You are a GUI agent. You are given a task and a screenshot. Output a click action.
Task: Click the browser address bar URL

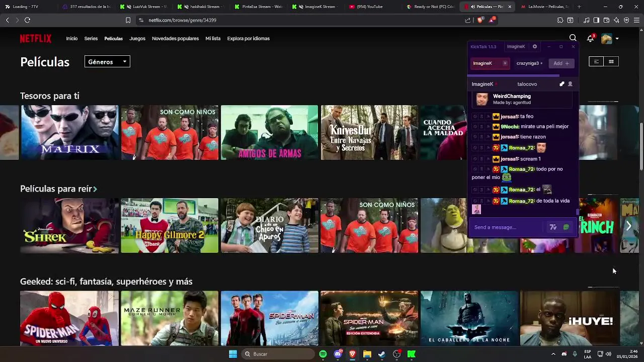coord(182,20)
